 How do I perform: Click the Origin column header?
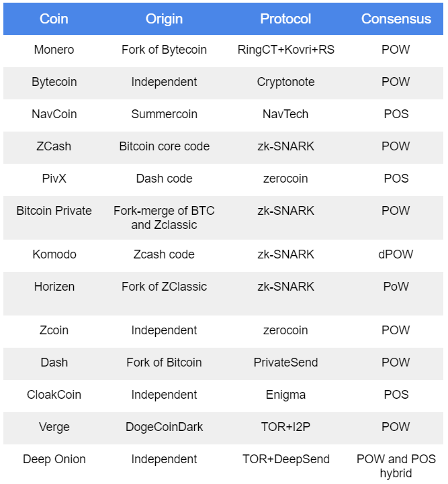pos(164,19)
